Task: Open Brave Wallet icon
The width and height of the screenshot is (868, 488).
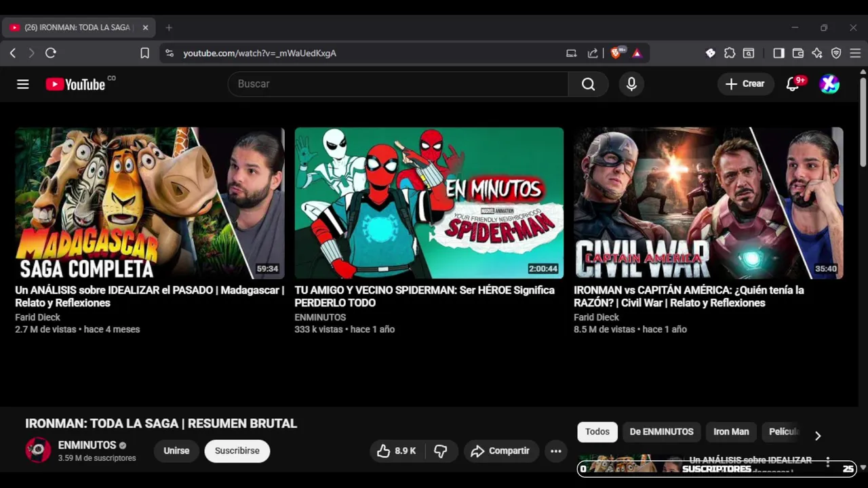Action: [x=798, y=53]
